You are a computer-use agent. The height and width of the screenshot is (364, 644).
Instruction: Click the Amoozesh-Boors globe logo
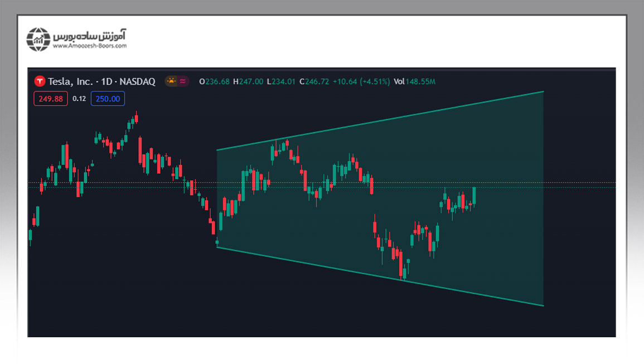(x=38, y=40)
